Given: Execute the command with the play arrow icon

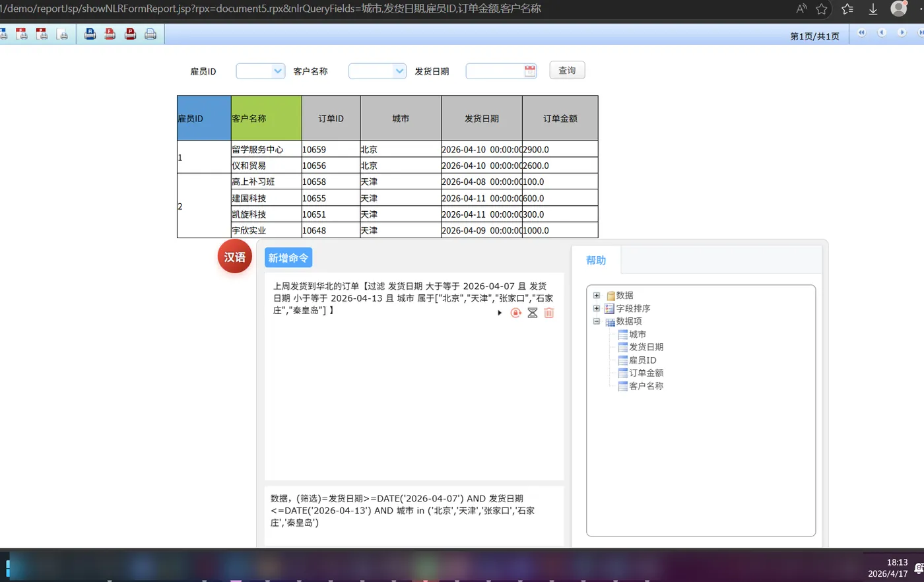Looking at the screenshot, I should [500, 313].
